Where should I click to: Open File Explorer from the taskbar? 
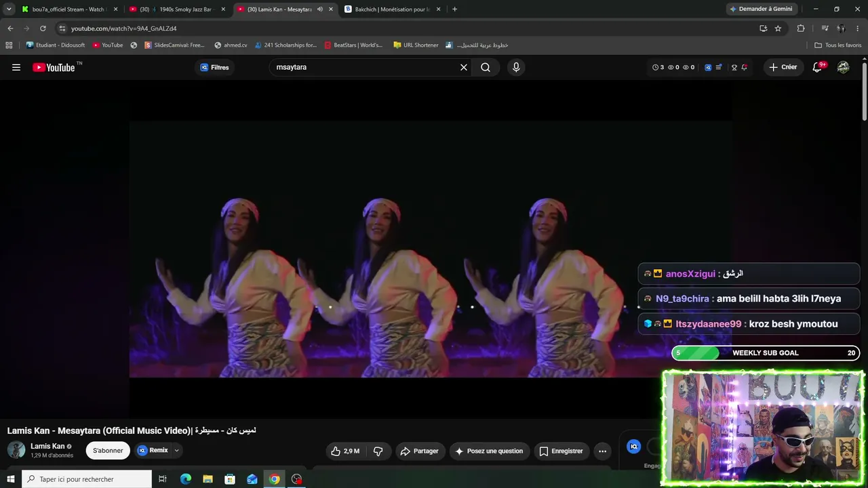208,479
